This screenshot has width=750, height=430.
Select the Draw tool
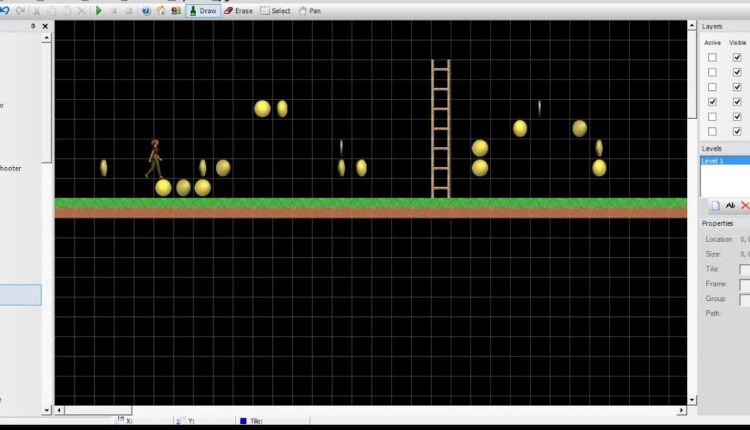[x=204, y=11]
